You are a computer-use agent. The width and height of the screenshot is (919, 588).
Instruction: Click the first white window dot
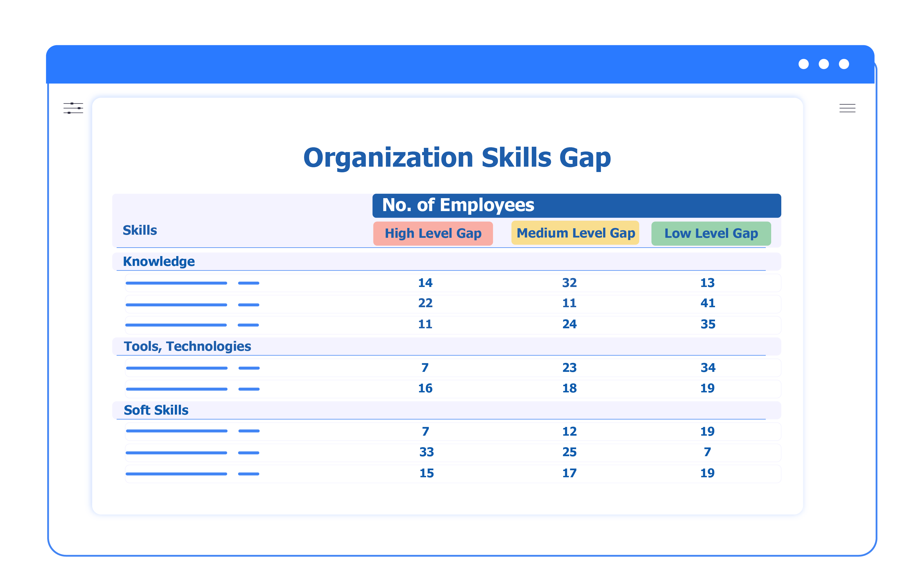(803, 64)
